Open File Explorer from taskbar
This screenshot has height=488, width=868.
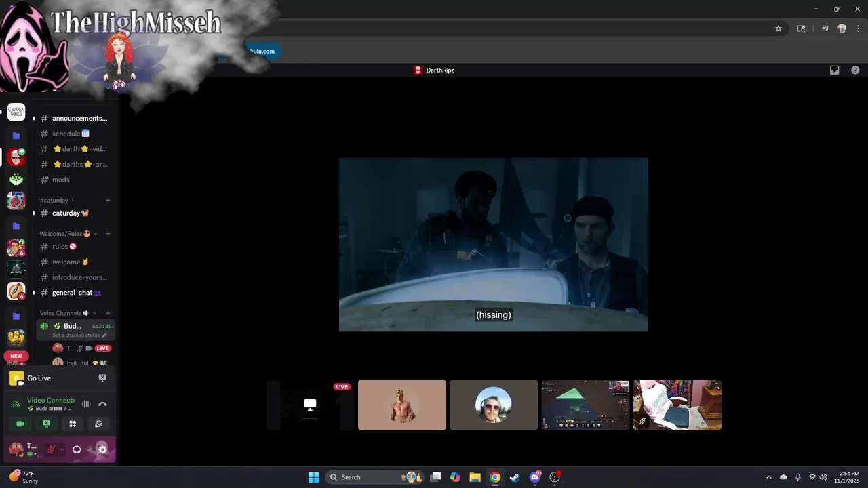tap(475, 477)
